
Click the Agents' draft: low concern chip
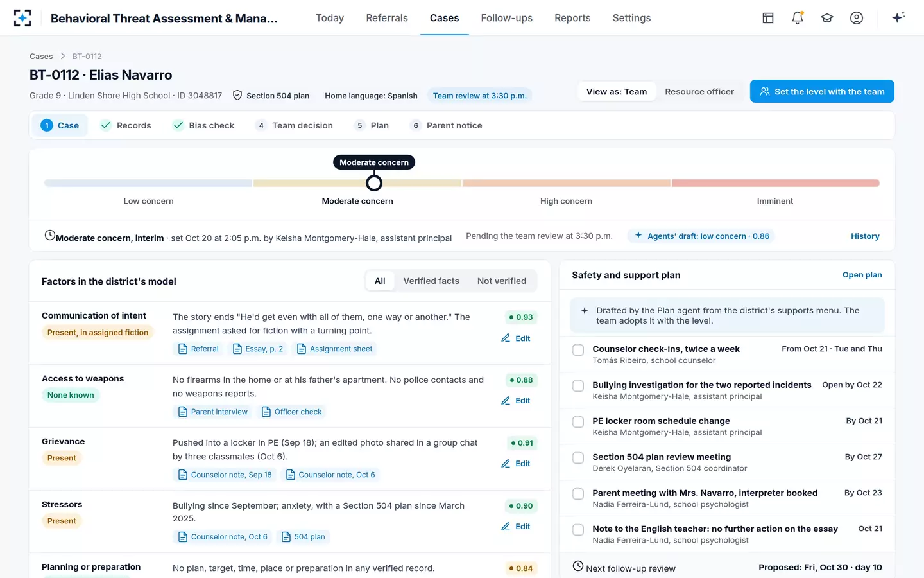pyautogui.click(x=701, y=236)
